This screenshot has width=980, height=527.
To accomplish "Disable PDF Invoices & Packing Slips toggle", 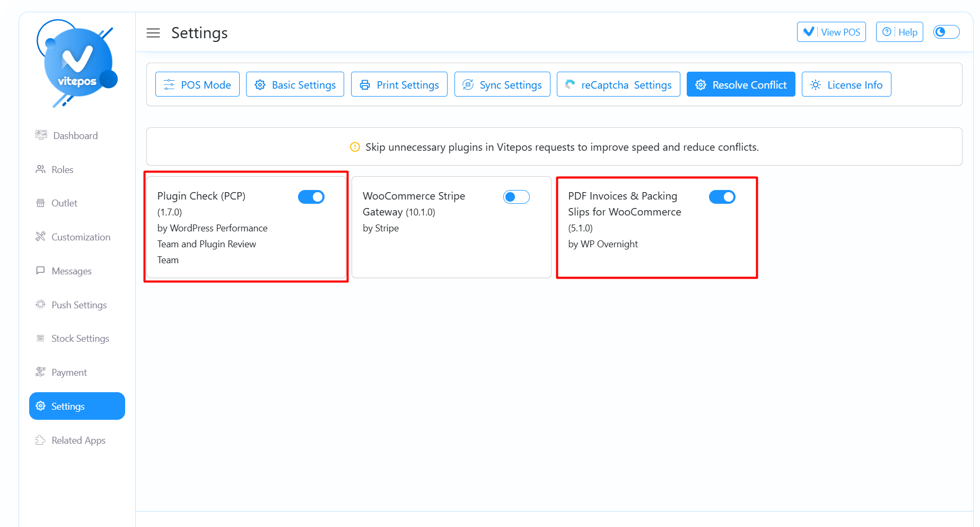I will 722,197.
